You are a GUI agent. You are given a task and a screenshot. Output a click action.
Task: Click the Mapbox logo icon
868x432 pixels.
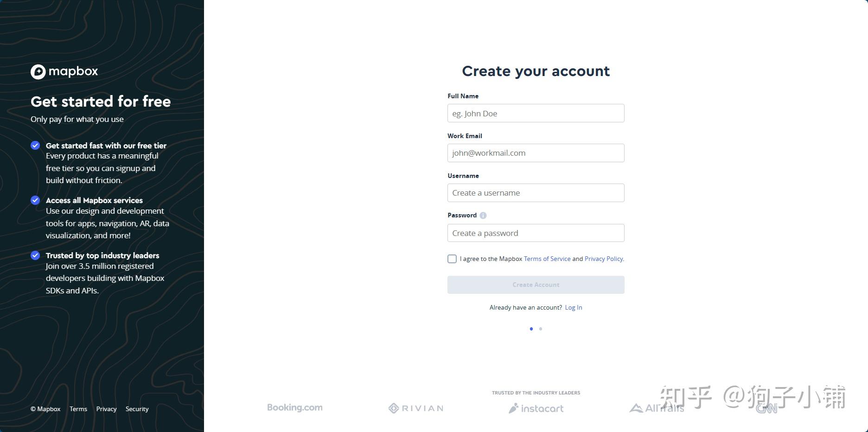pyautogui.click(x=38, y=72)
